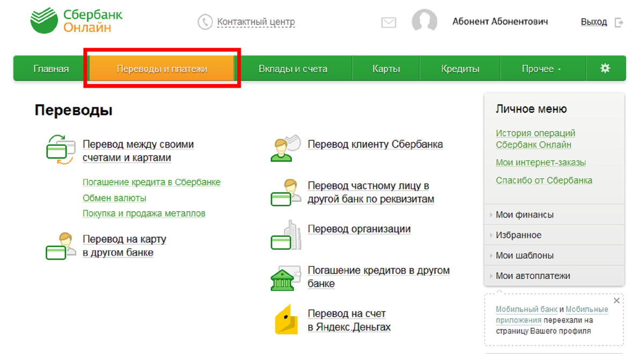Image resolution: width=644 pixels, height=354 pixels.
Task: Click the Сбербанк Онлайн logo
Action: coord(76,20)
